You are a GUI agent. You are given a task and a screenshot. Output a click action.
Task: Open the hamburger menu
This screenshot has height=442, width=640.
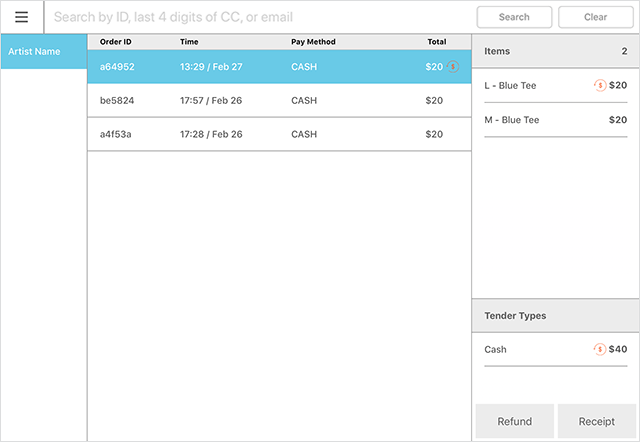click(21, 17)
